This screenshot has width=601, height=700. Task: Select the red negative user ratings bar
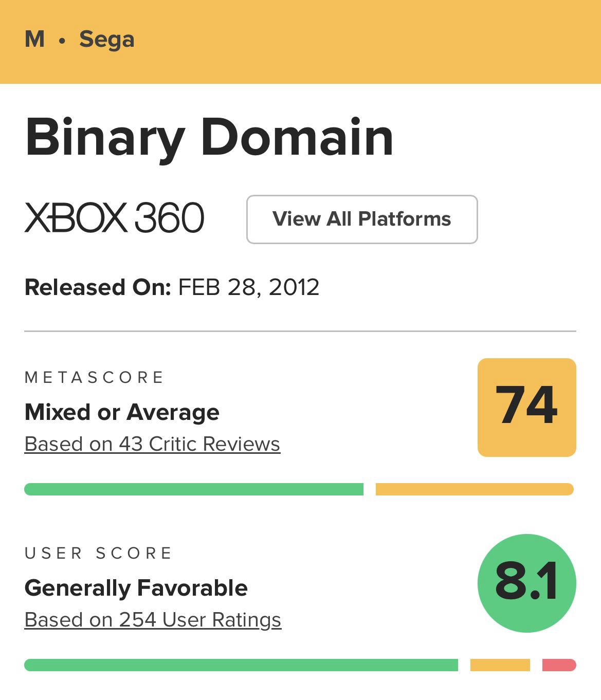(559, 665)
